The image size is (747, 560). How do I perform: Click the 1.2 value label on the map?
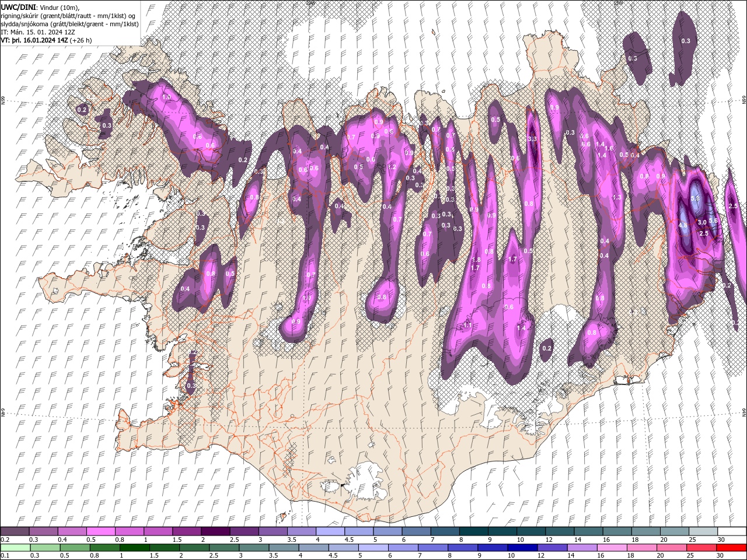[392, 167]
